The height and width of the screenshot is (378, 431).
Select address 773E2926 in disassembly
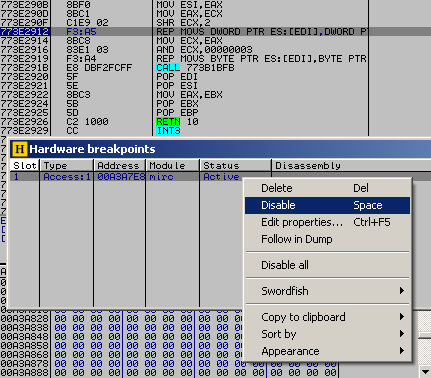(25, 122)
